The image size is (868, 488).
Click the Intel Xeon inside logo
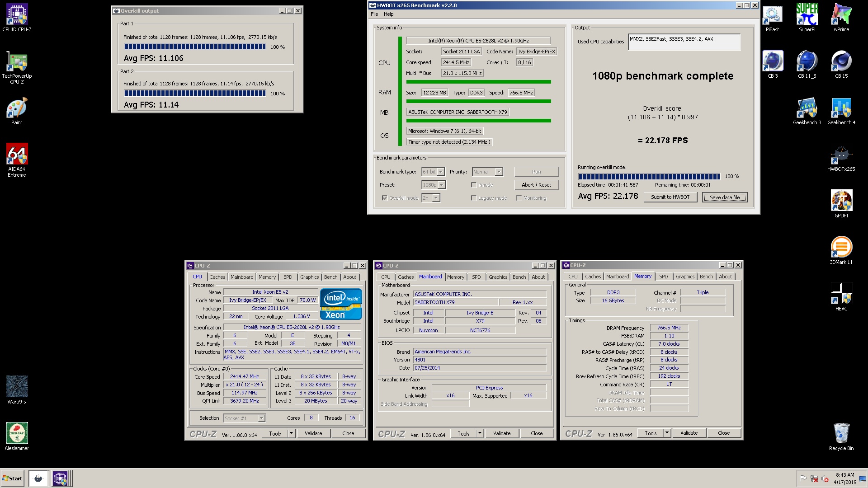341,304
